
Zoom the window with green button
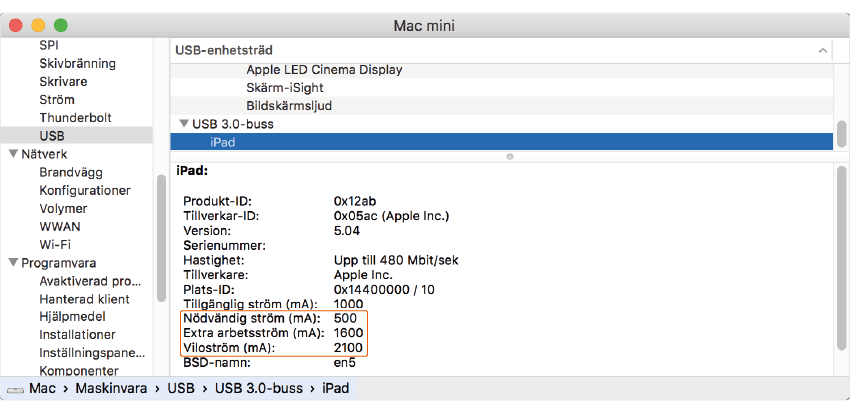pos(60,25)
